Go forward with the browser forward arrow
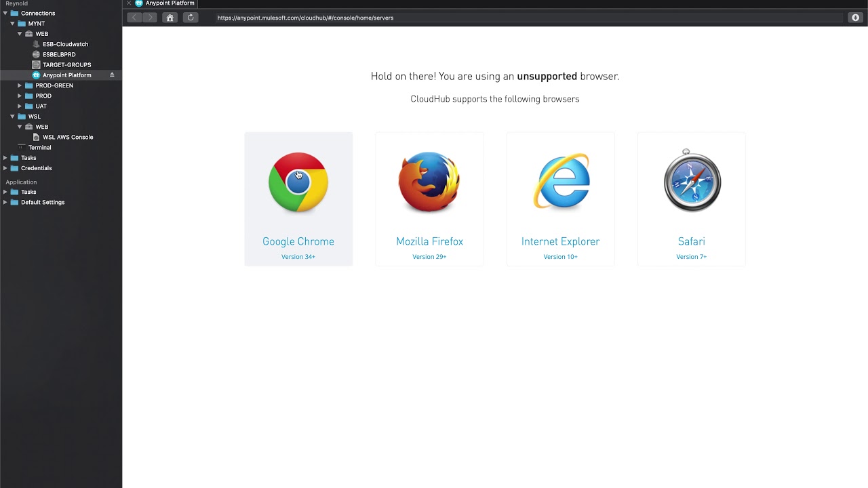The height and width of the screenshot is (488, 868). (x=150, y=18)
